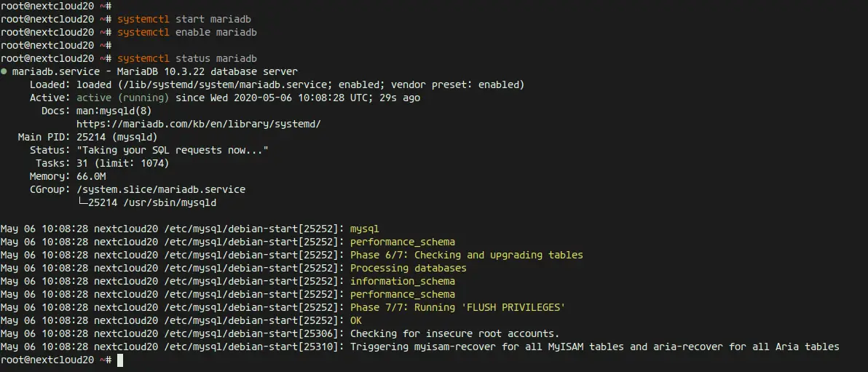Click the 'systemctl enable mariadb' command
Screen dimensions: 868x372
[187, 32]
